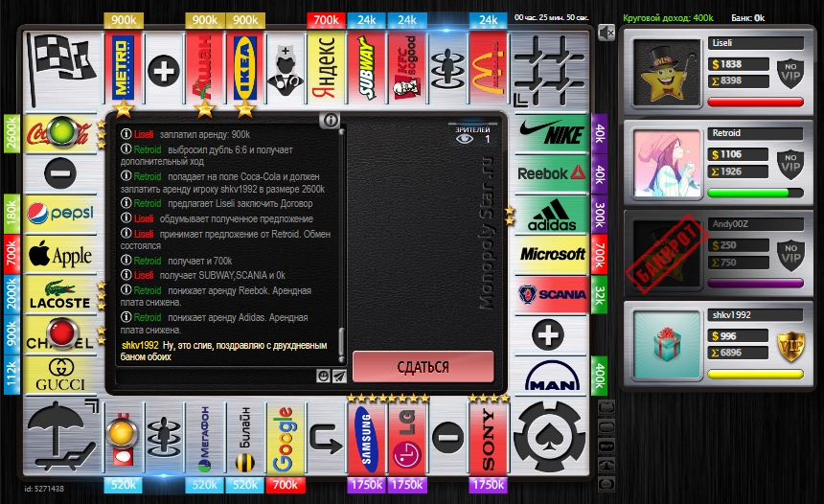The width and height of the screenshot is (824, 504).
Task: Send chat message with paper plane icon
Action: coord(338,377)
